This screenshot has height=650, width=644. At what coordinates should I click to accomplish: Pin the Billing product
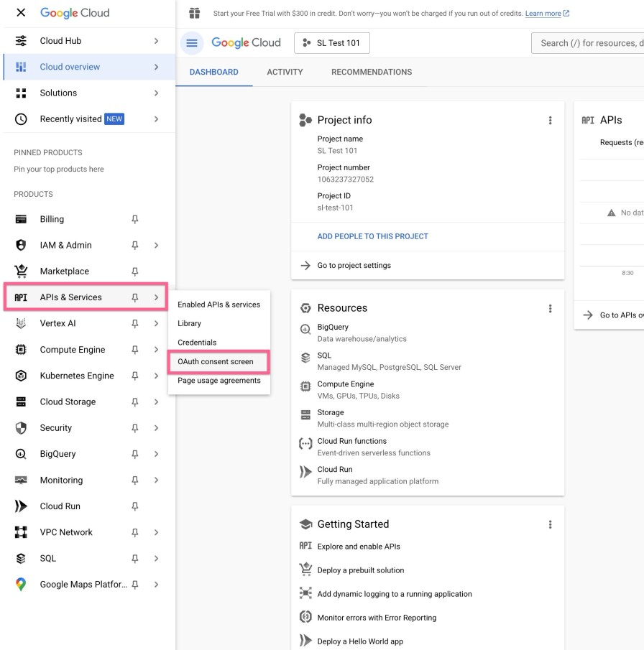(x=134, y=220)
